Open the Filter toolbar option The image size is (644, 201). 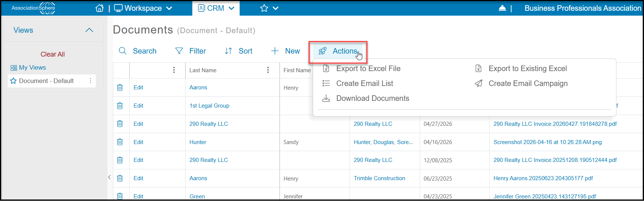190,51
